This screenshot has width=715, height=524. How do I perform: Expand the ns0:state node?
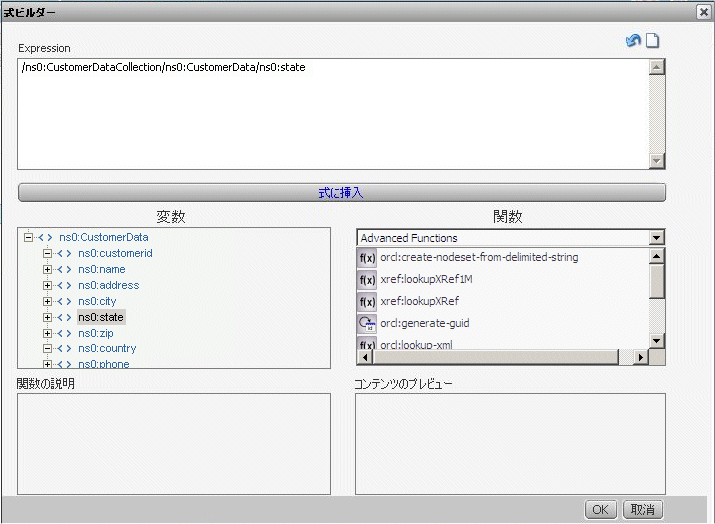click(x=47, y=317)
